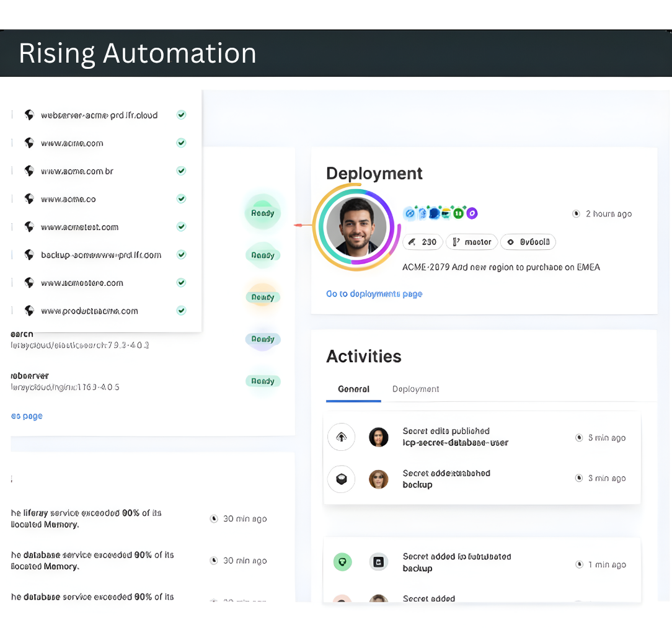Screen dimensions: 672x635
Task: Open the Go to deployments page link
Action: click(374, 294)
